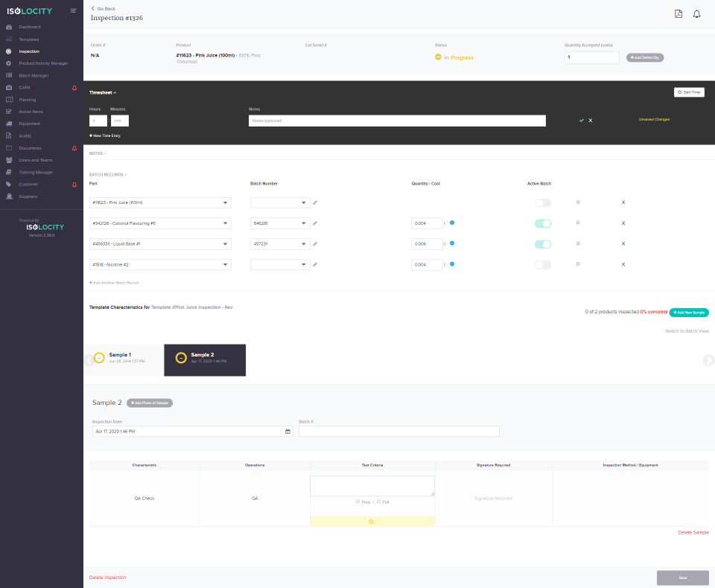Expand the NOTES section
The image size is (715, 588).
click(x=98, y=153)
